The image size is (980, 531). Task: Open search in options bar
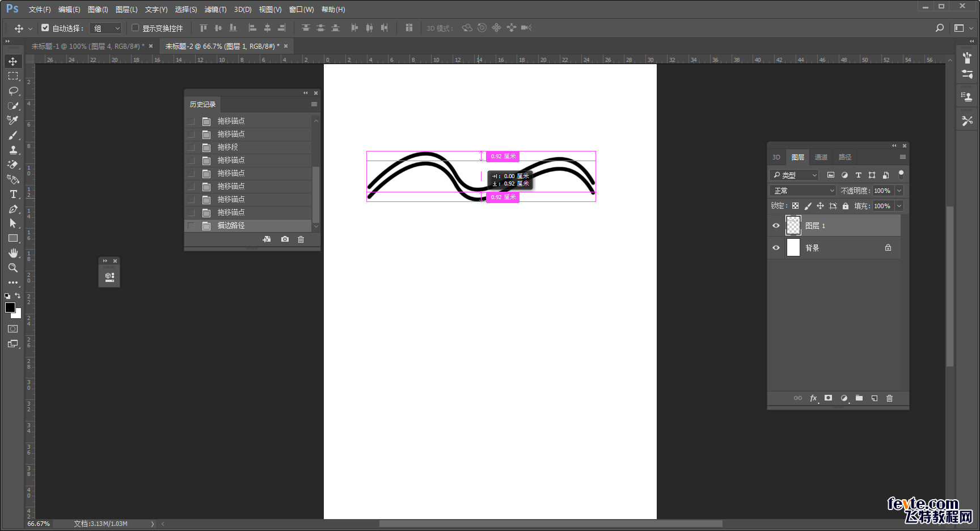pos(940,28)
